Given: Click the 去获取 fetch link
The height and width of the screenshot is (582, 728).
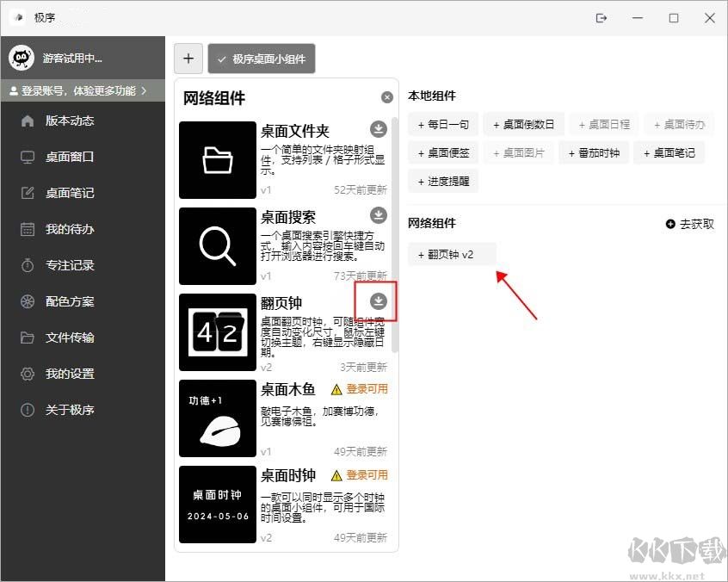Looking at the screenshot, I should 689,223.
